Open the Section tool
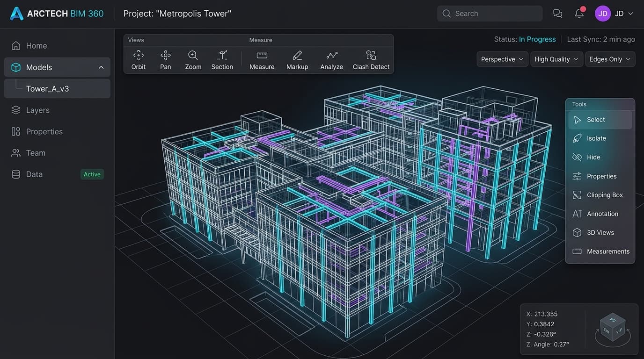Screen dimensions: 644x359 point(222,60)
